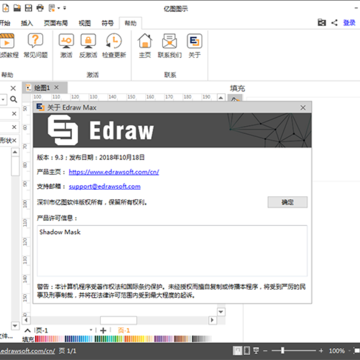
Task: Pick a red swatch from color bar
Action: pyautogui.click(x=38, y=339)
